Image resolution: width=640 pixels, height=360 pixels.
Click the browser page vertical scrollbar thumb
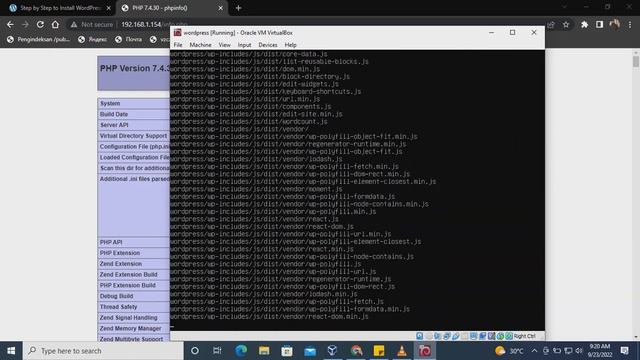click(x=636, y=61)
